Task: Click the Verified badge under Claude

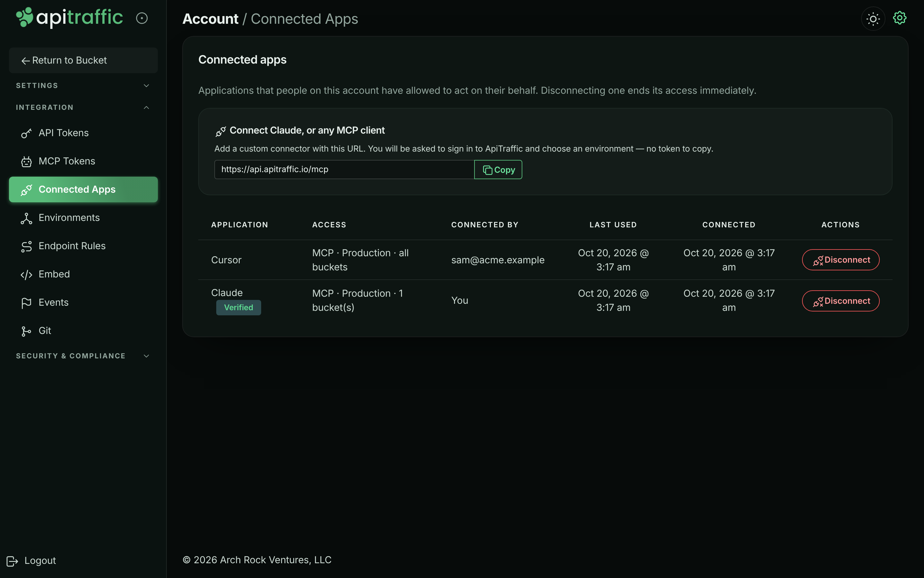Action: (239, 308)
